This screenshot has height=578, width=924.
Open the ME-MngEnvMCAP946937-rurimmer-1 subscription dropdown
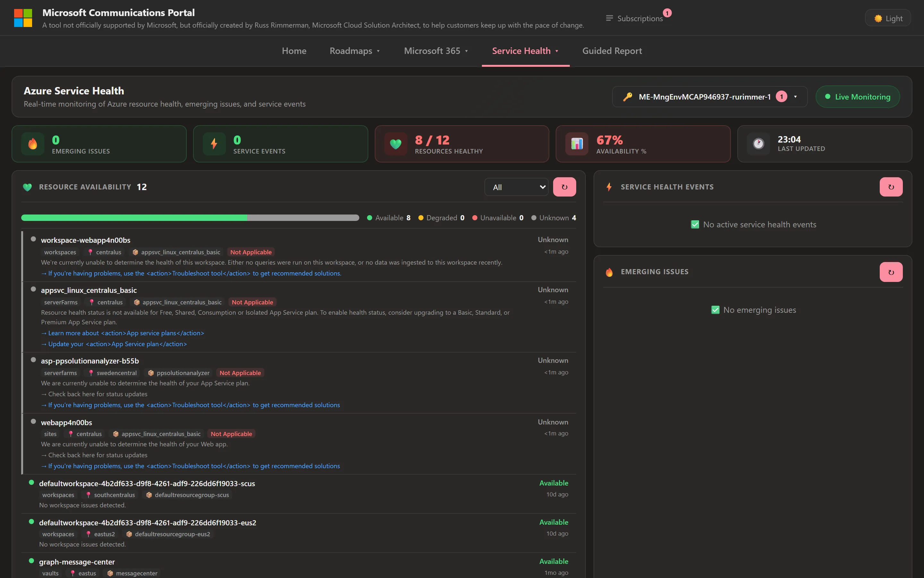tap(710, 97)
